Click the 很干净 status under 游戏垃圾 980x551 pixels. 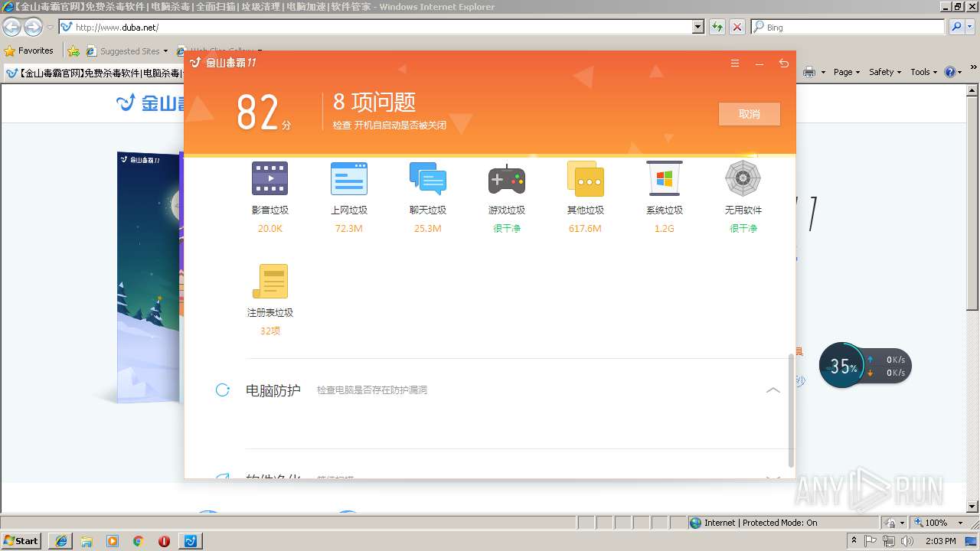pos(507,229)
